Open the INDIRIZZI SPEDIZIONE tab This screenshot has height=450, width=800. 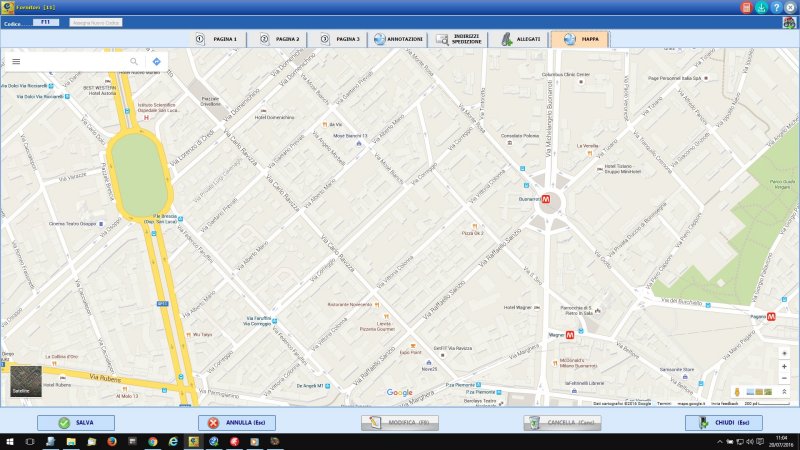459,39
